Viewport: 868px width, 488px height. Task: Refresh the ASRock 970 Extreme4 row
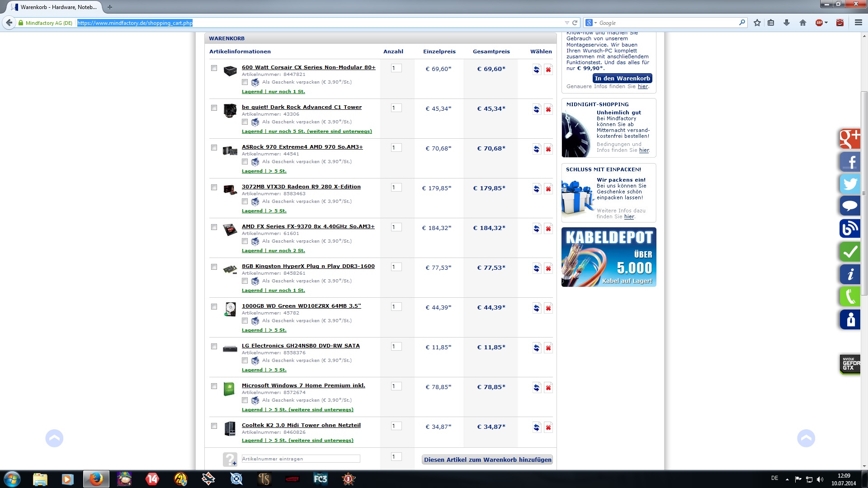(x=536, y=149)
